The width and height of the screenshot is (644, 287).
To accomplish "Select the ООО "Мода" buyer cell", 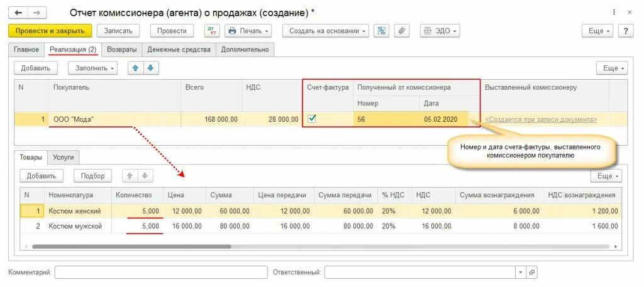I will (x=115, y=119).
